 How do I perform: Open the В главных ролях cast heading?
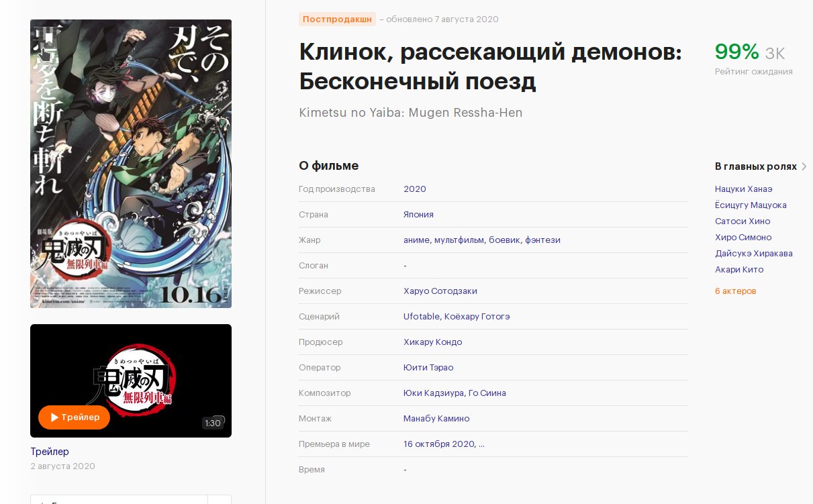pos(756,166)
